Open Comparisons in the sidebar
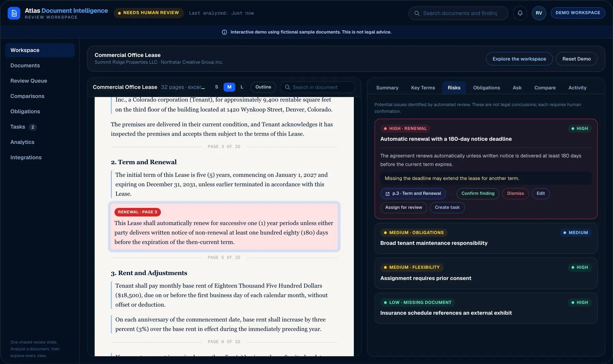Image resolution: width=613 pixels, height=364 pixels. click(40, 96)
